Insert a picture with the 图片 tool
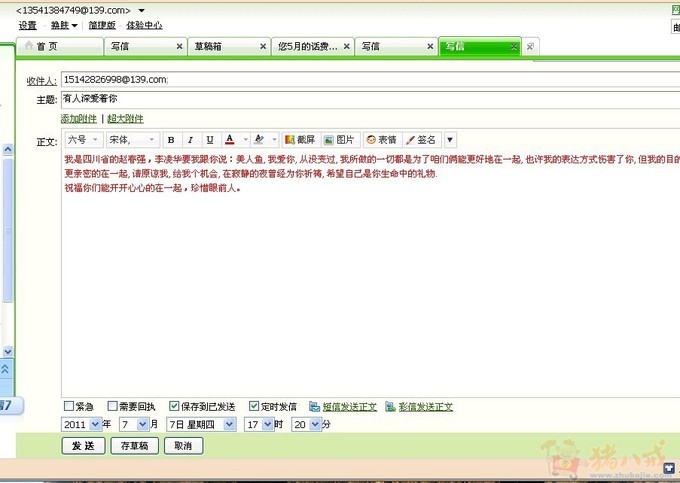This screenshot has width=680, height=483. (340, 140)
